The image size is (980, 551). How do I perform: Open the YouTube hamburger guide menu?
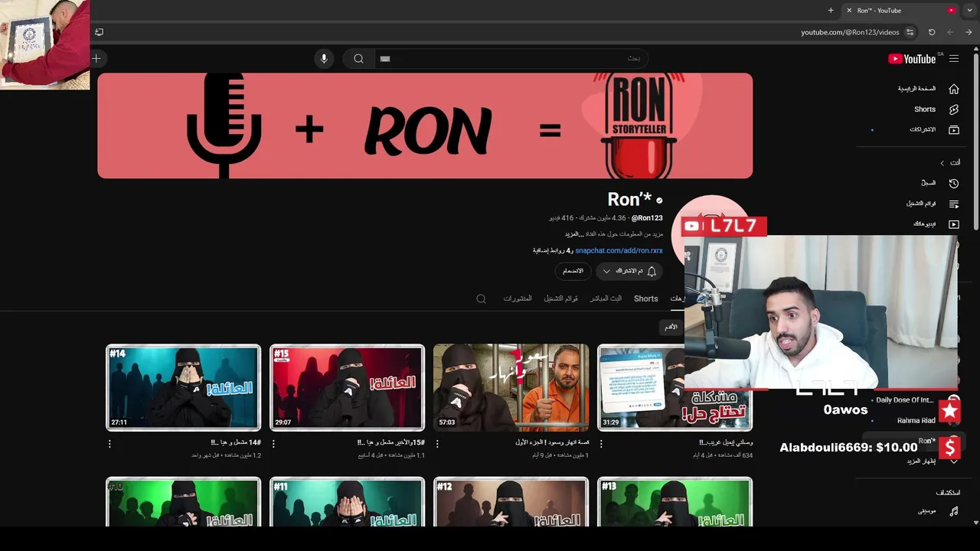point(954,59)
